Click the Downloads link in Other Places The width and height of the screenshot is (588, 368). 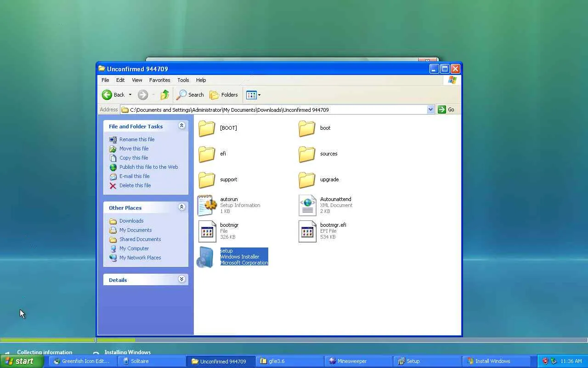(x=131, y=221)
